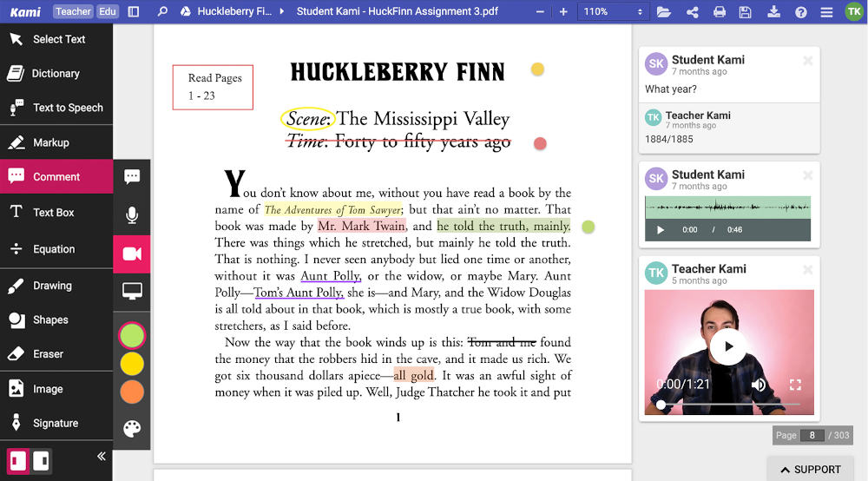Open the custom color palette

click(132, 428)
